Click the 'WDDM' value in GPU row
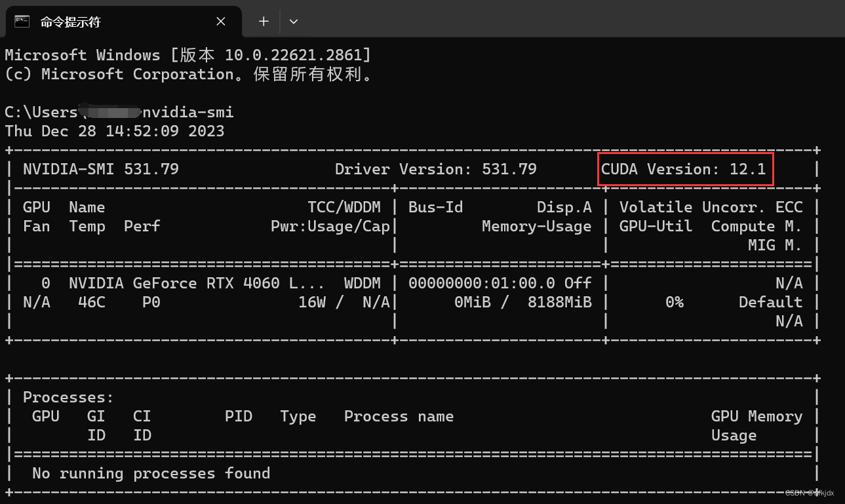 pyautogui.click(x=363, y=283)
